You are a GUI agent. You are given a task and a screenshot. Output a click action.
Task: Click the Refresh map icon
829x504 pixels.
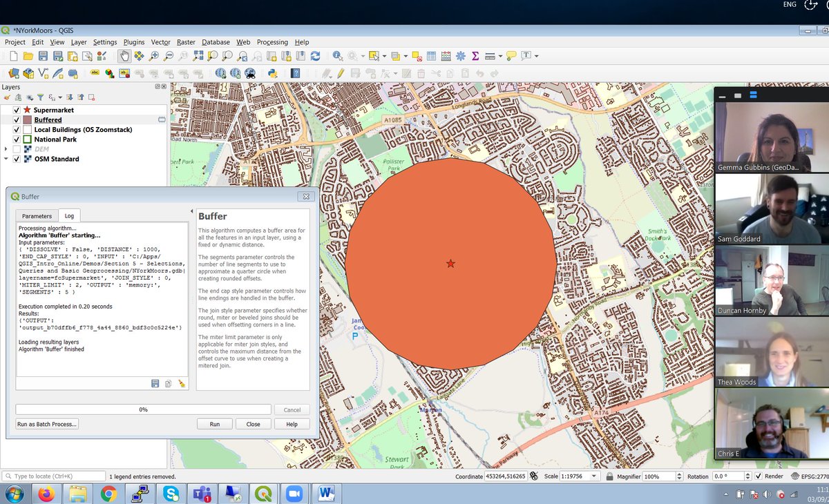click(x=315, y=56)
